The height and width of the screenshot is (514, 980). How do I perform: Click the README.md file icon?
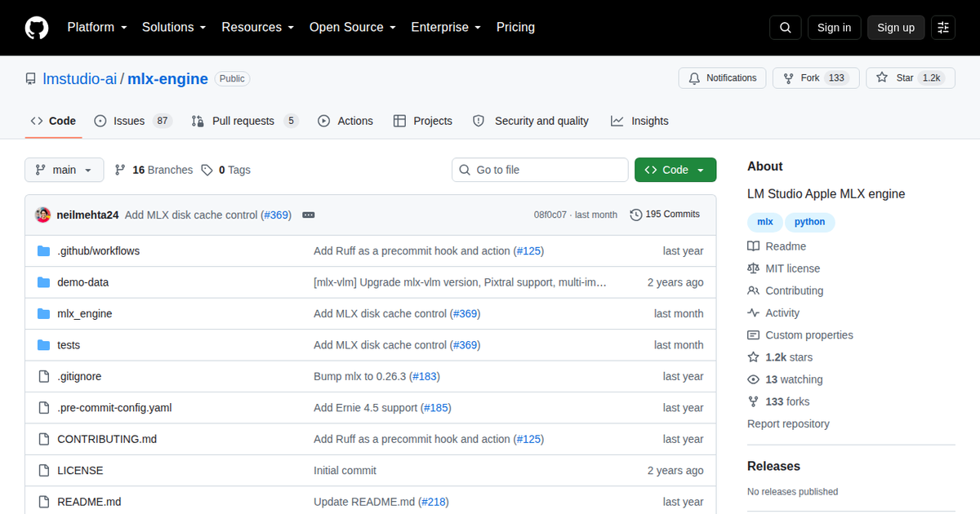(44, 502)
